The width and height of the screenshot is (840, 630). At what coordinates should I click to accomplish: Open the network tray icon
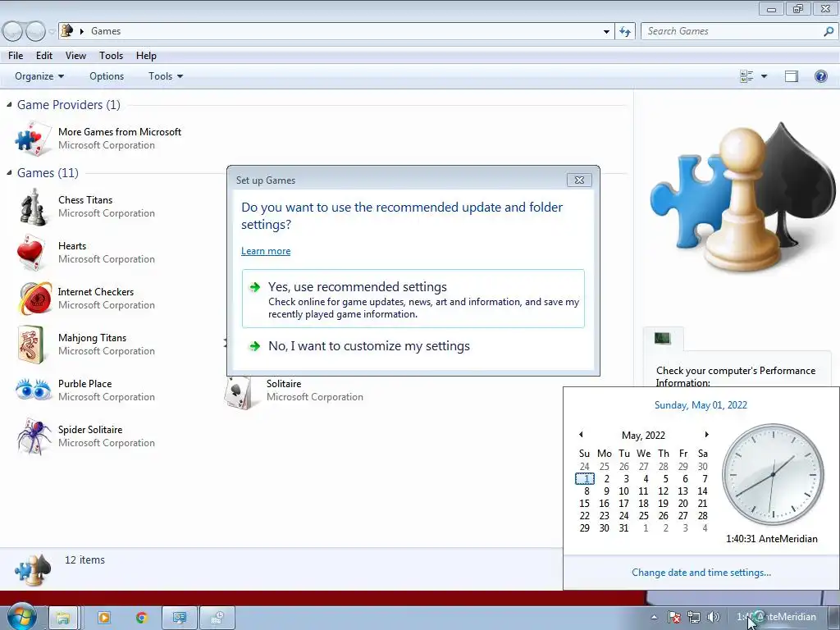point(694,617)
